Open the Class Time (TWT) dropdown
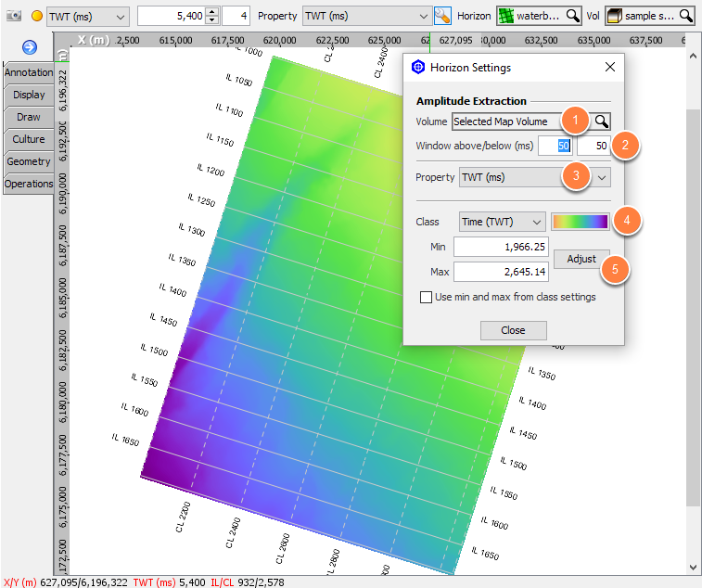This screenshot has width=702, height=588. pyautogui.click(x=502, y=222)
